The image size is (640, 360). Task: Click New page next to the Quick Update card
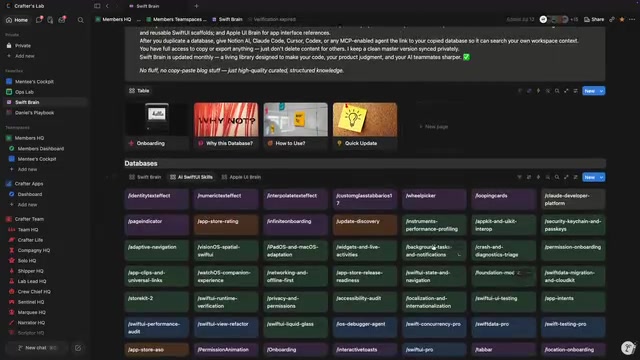click(x=433, y=127)
